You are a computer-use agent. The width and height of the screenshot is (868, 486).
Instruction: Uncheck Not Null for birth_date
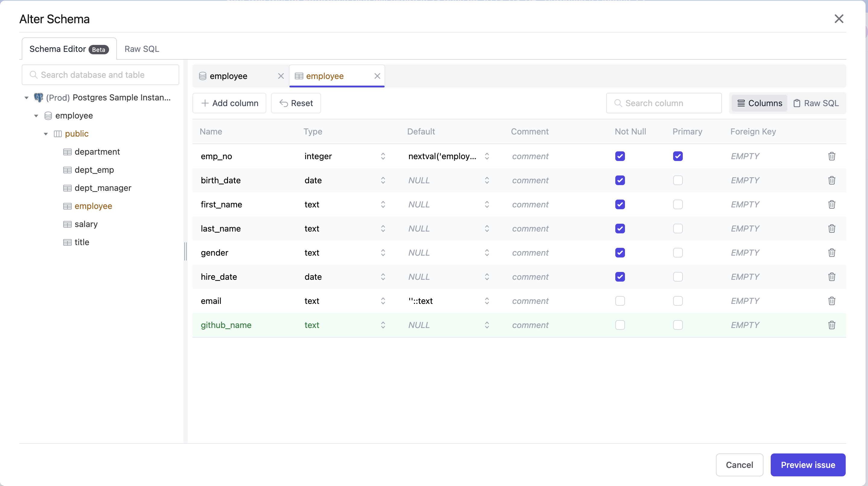pyautogui.click(x=620, y=180)
